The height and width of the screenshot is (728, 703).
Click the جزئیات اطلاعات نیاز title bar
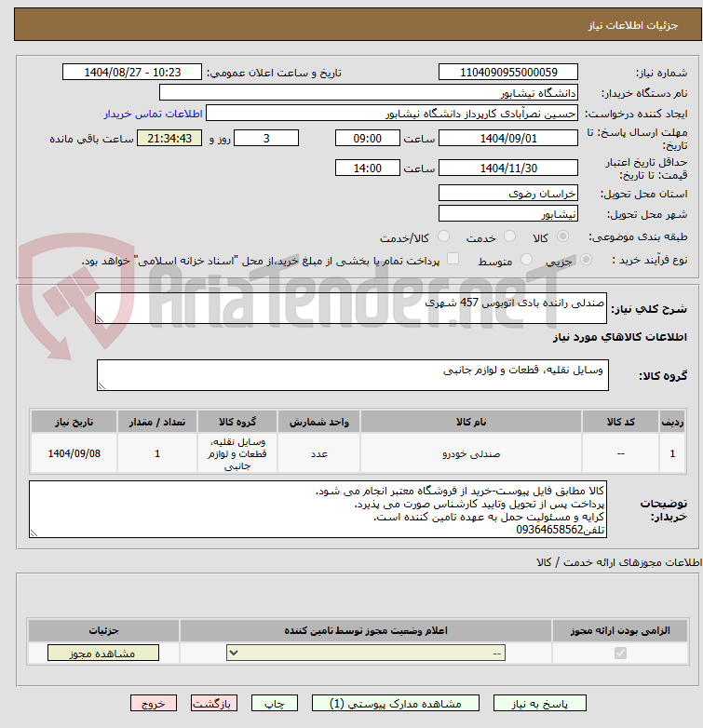click(358, 24)
